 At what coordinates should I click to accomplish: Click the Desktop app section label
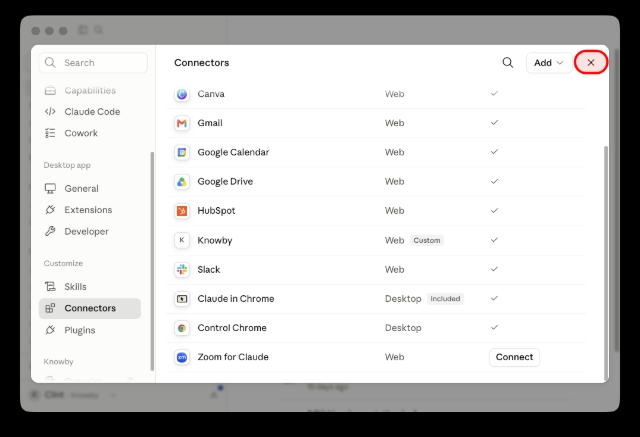click(67, 165)
